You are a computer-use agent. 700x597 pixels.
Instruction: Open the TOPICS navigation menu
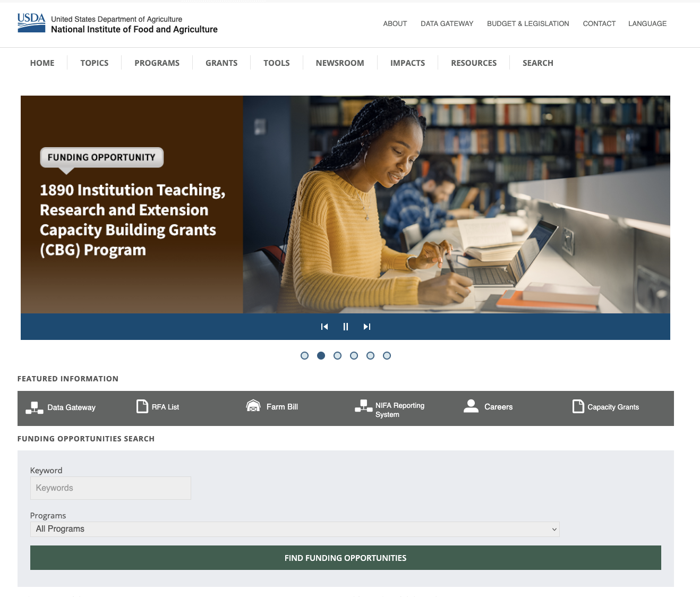[95, 63]
